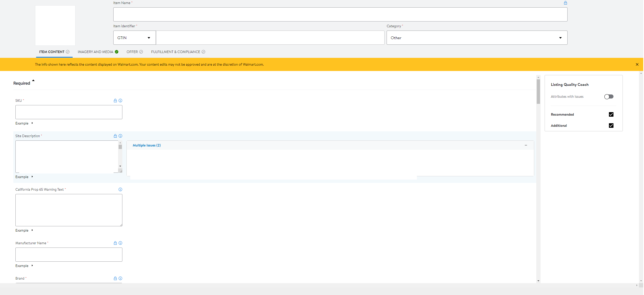This screenshot has width=644, height=295.
Task: Click the Brand field info icon
Action: [120, 278]
